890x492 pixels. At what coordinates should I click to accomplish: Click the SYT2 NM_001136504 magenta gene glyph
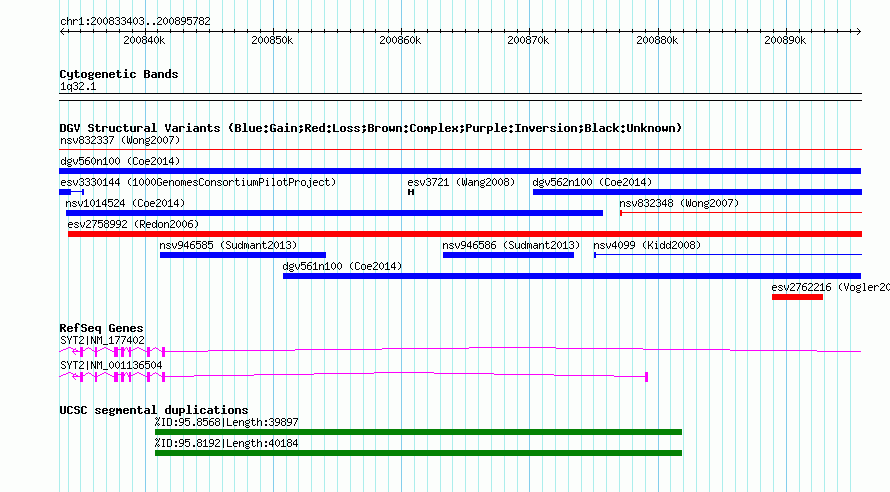tap(354, 376)
